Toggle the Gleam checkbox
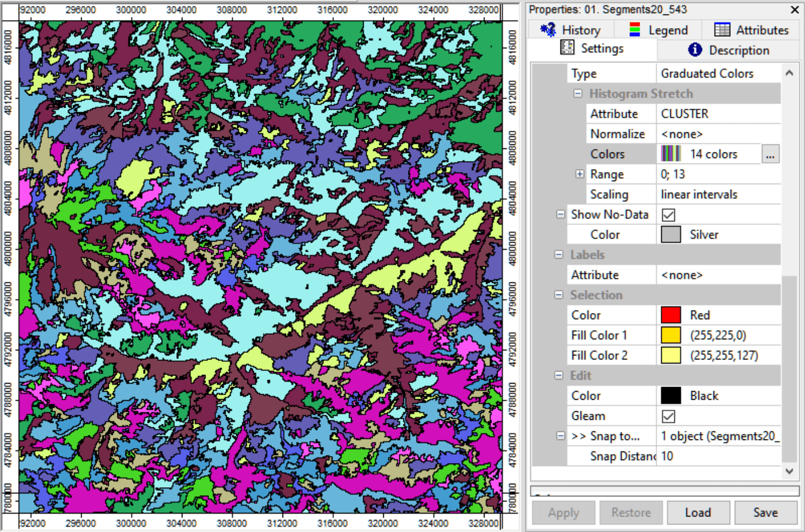This screenshot has height=532, width=805. [x=668, y=416]
